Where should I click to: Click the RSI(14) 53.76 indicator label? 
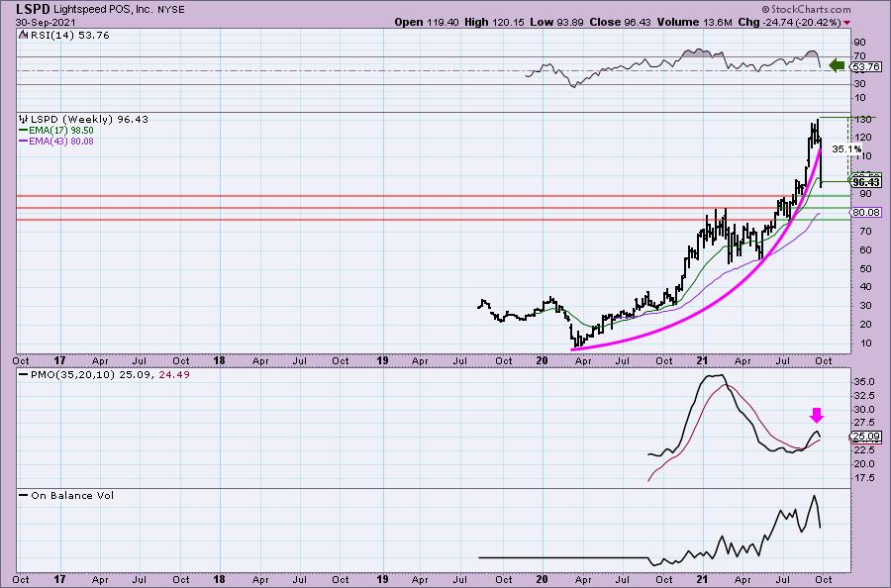point(68,35)
